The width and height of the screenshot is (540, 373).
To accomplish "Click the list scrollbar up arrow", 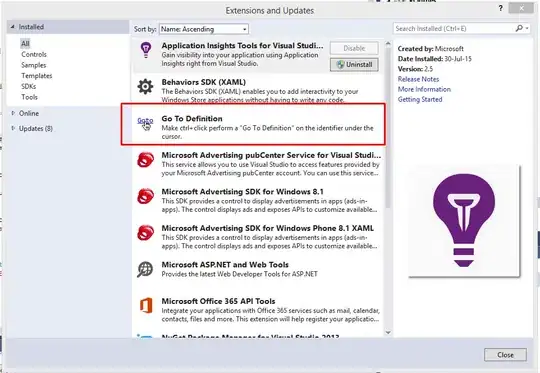I will coord(388,44).
